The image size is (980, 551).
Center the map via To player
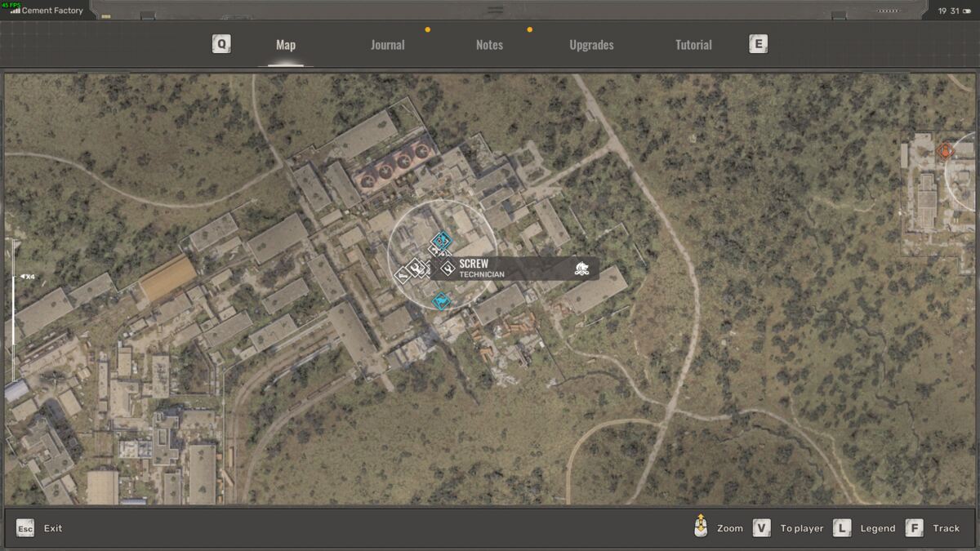click(x=802, y=528)
